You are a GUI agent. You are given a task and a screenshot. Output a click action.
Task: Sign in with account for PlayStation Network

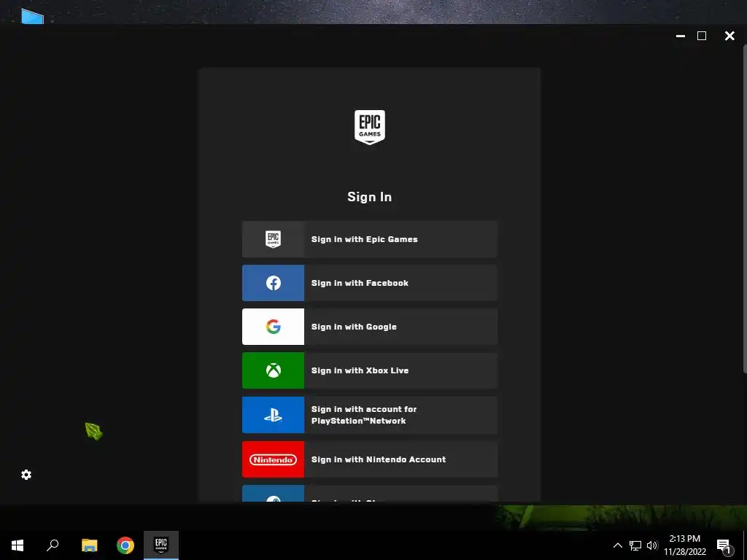(370, 415)
